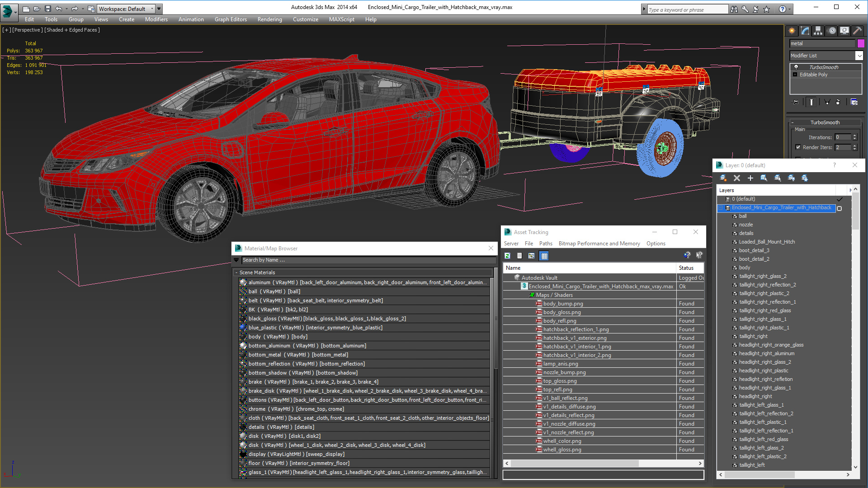Image resolution: width=868 pixels, height=488 pixels.
Task: Open the Rendering menu
Action: click(270, 19)
